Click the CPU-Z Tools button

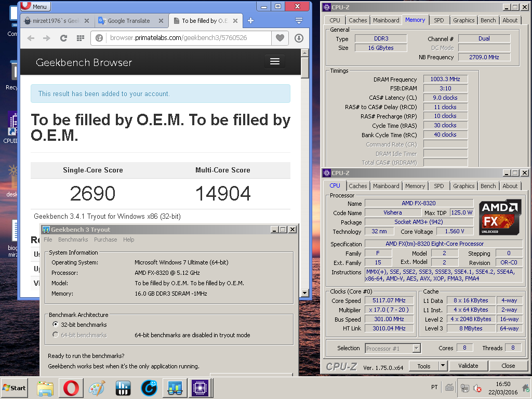click(x=424, y=366)
